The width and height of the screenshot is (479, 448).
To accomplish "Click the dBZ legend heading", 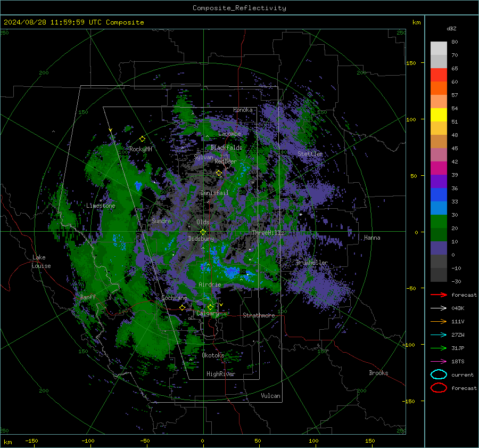I will [451, 29].
